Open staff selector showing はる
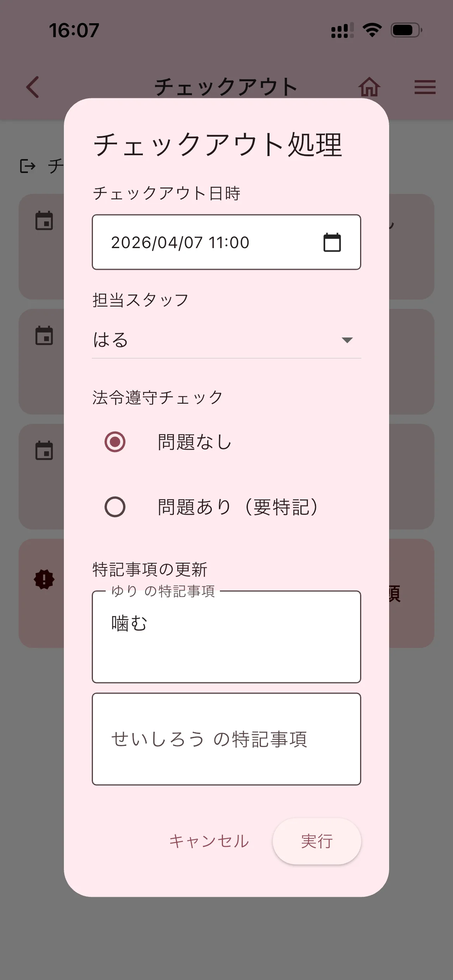This screenshot has width=453, height=980. [x=217, y=340]
